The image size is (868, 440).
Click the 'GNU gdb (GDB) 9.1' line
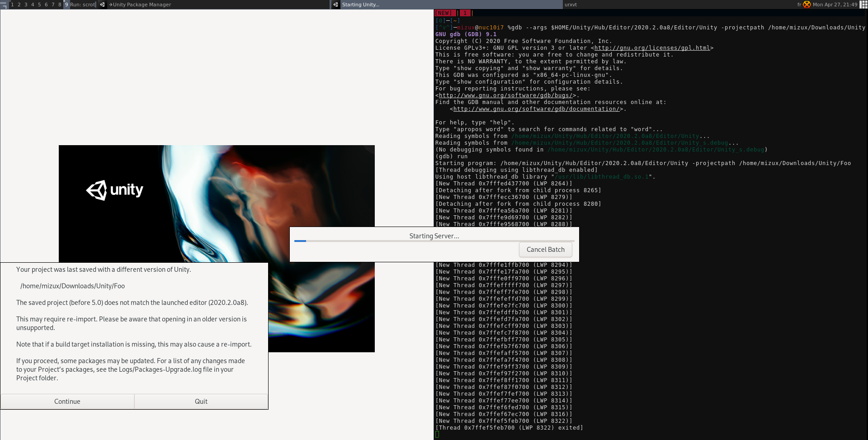tap(466, 34)
